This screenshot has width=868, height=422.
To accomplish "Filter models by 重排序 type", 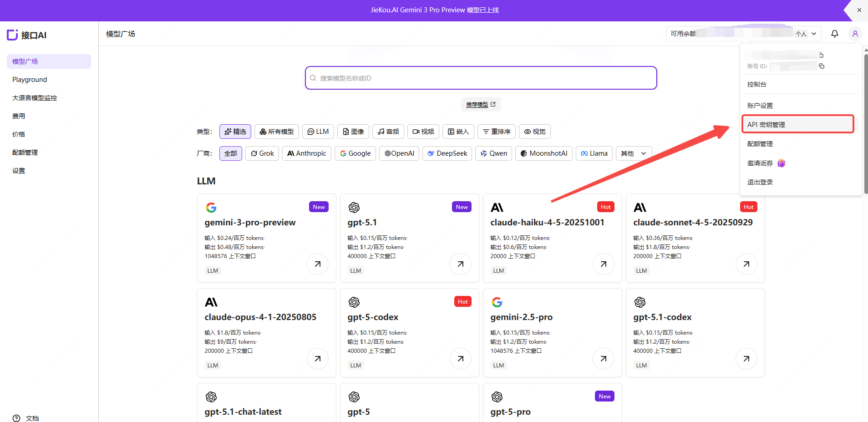I will click(x=497, y=132).
